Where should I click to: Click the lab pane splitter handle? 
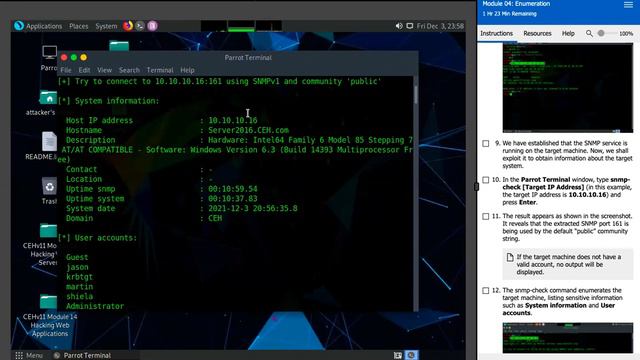point(476,187)
